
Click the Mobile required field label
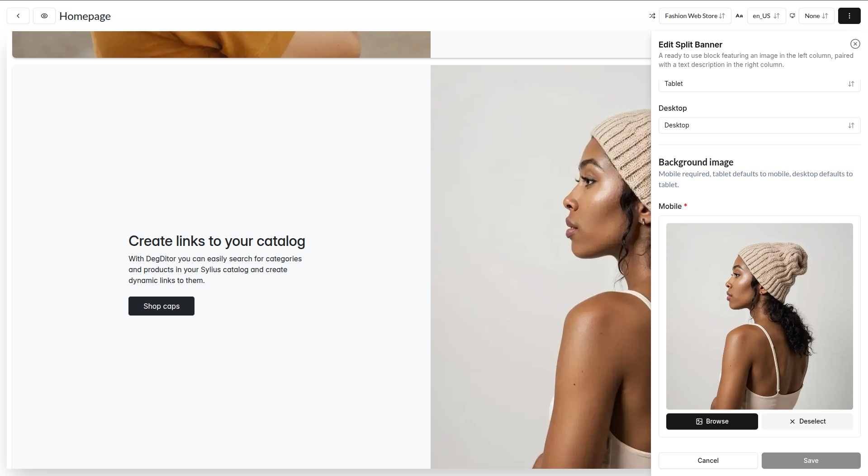point(673,206)
